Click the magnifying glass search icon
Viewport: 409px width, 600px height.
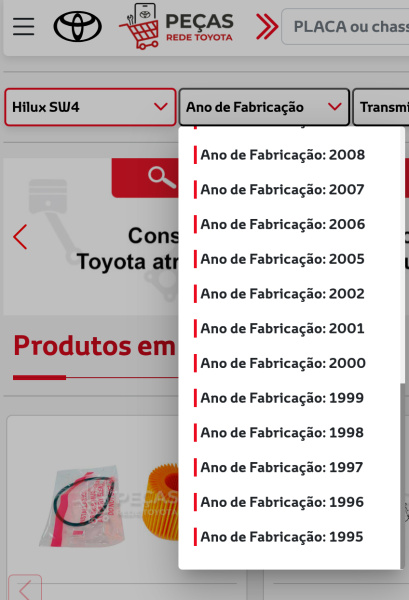161,178
